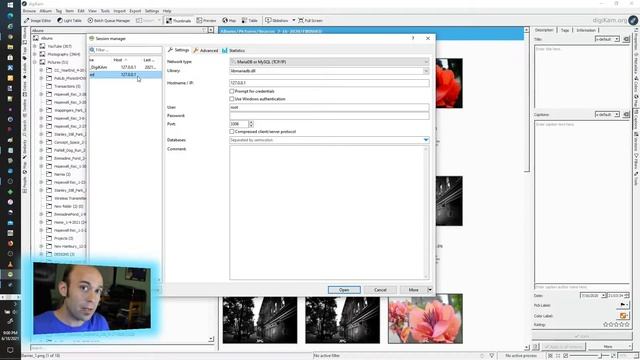
Task: Click the More button in Session manager
Action: 413,290
